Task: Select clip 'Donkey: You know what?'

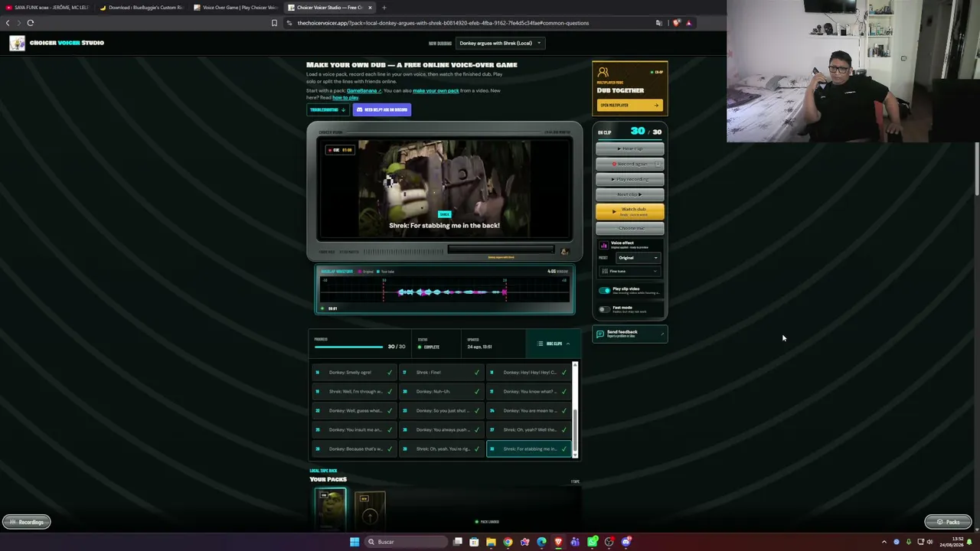Action: (x=530, y=392)
